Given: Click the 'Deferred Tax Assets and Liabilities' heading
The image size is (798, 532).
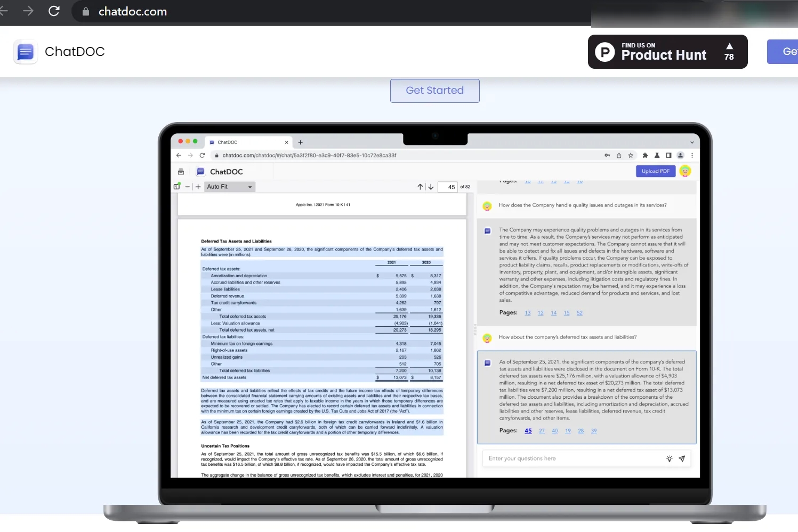Looking at the screenshot, I should (236, 241).
